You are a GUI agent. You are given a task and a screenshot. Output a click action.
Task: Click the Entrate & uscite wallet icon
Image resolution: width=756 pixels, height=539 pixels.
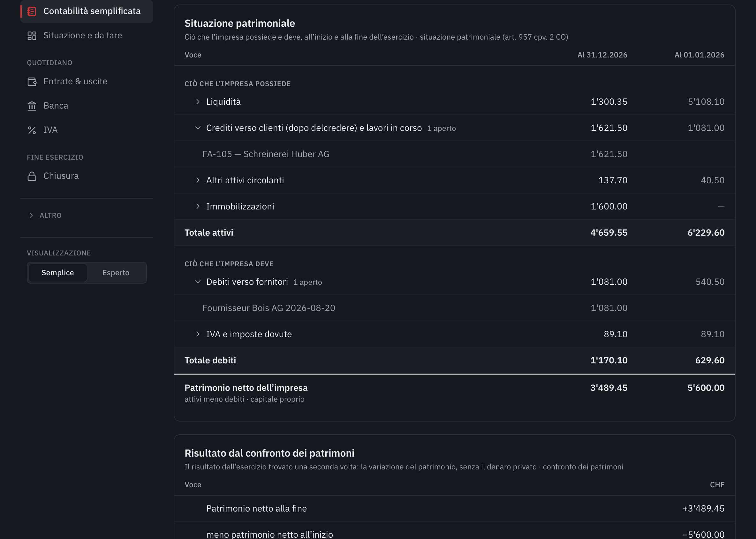click(x=32, y=81)
